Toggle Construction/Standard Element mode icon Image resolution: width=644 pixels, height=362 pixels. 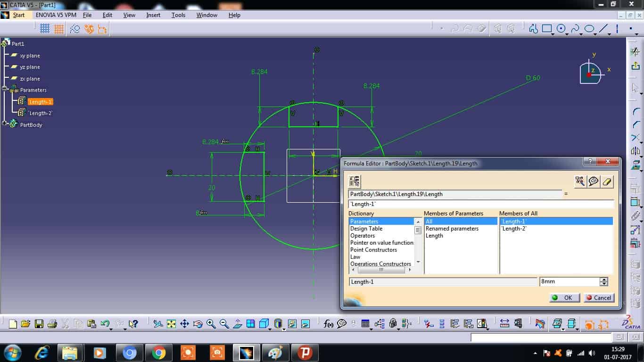pyautogui.click(x=75, y=29)
